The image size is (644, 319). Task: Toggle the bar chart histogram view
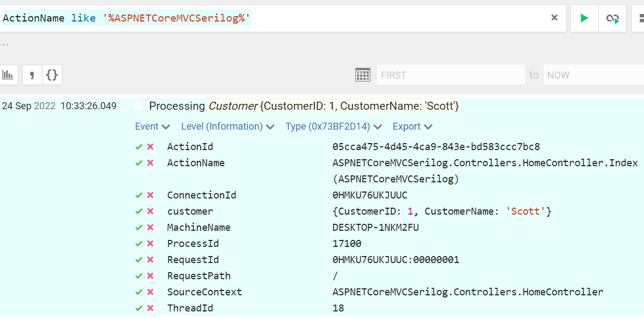click(8, 75)
